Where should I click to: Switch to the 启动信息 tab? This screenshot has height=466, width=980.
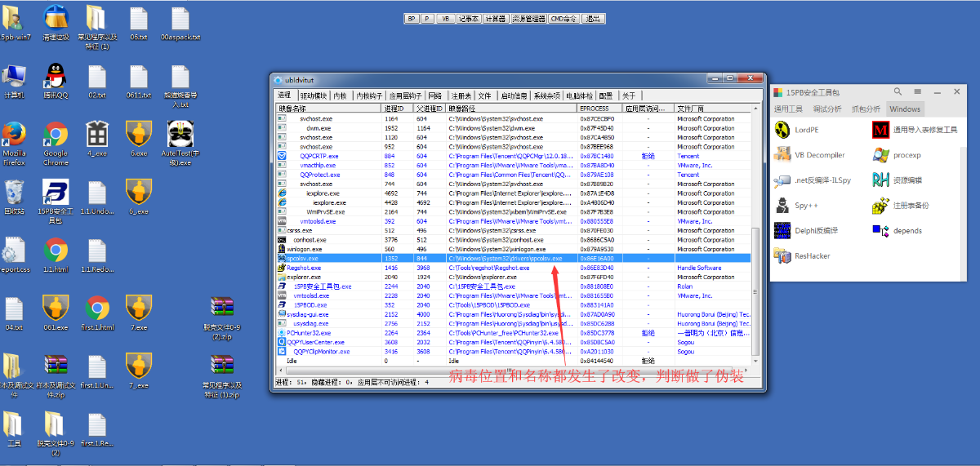(x=514, y=95)
